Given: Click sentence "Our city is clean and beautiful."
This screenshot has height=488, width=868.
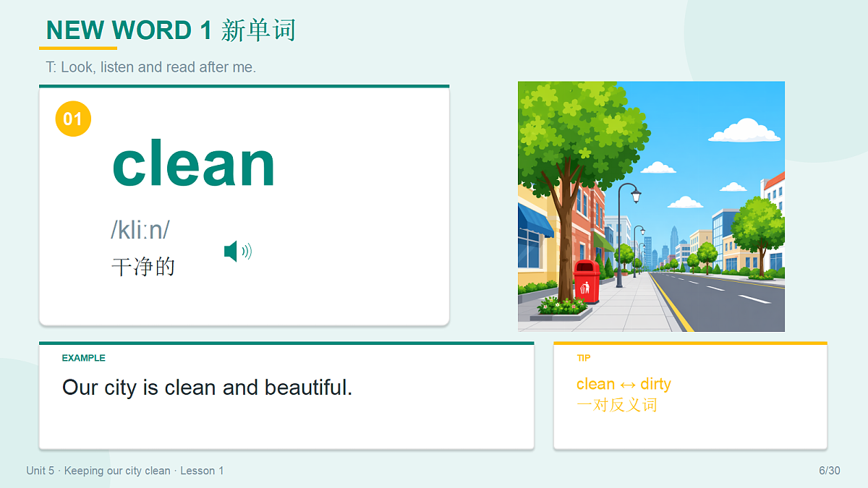Looking at the screenshot, I should click(208, 388).
